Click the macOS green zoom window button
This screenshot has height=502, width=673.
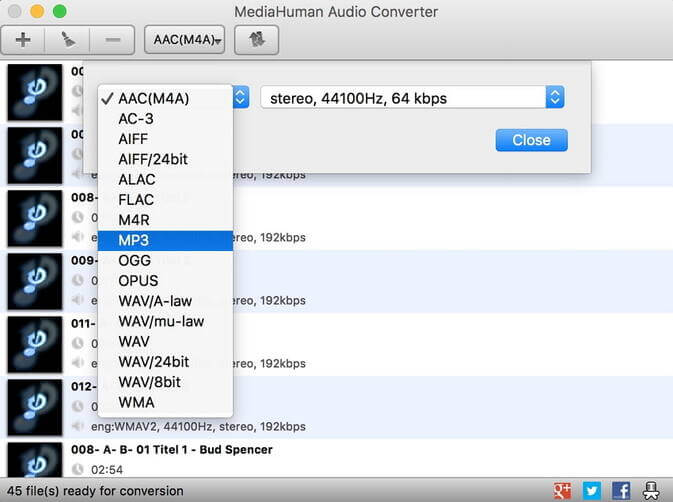[60, 11]
